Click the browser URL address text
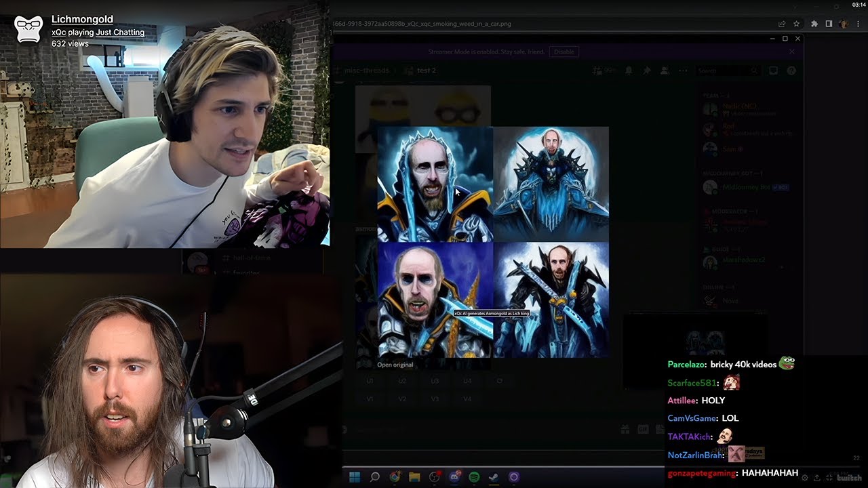This screenshot has height=488, width=868. click(422, 24)
